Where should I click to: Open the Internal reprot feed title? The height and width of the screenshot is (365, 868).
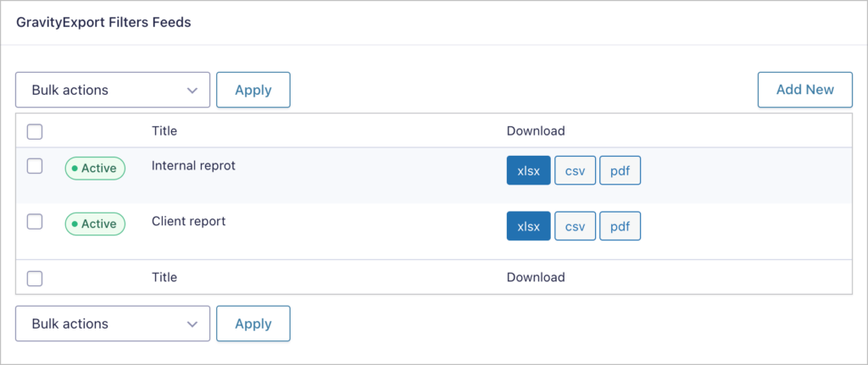tap(193, 166)
